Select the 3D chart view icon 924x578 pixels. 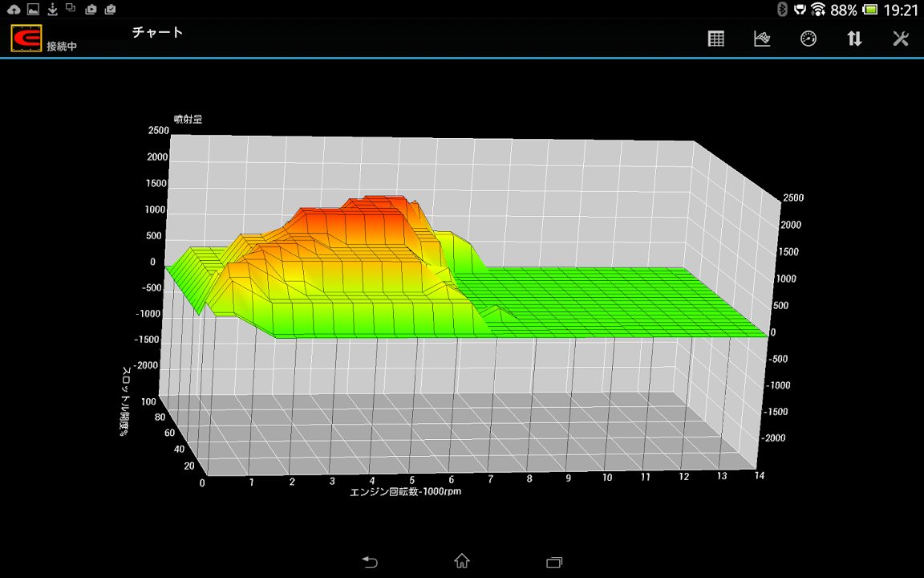pyautogui.click(x=762, y=39)
